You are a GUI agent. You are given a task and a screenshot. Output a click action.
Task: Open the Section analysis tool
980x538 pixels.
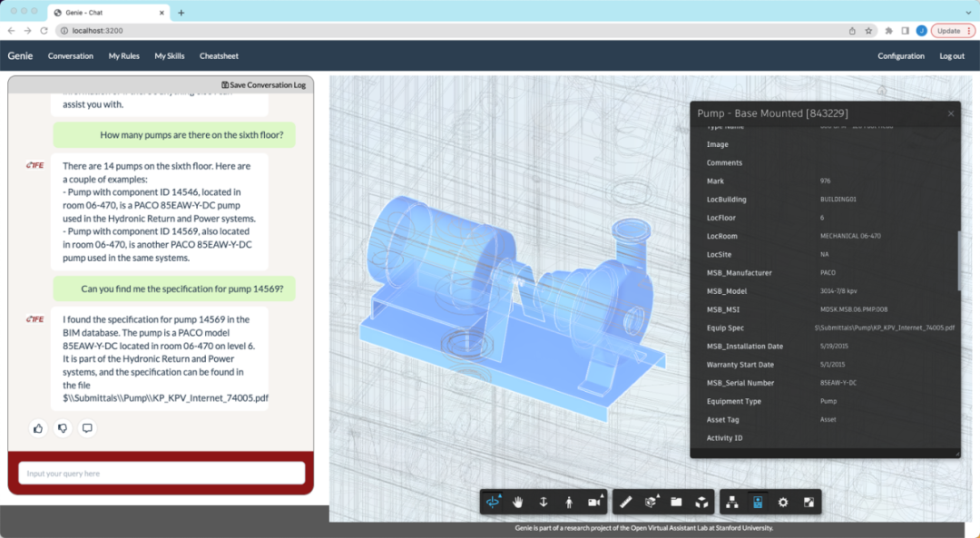pos(651,502)
